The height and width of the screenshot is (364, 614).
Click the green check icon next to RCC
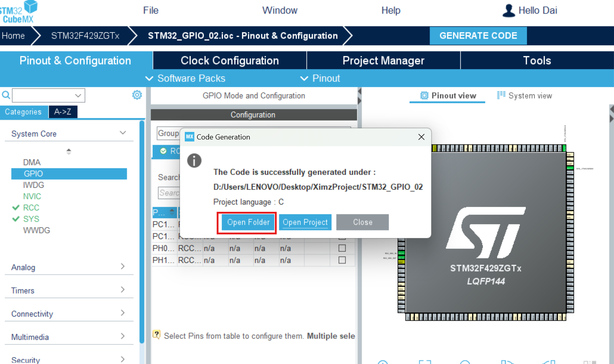pos(16,207)
